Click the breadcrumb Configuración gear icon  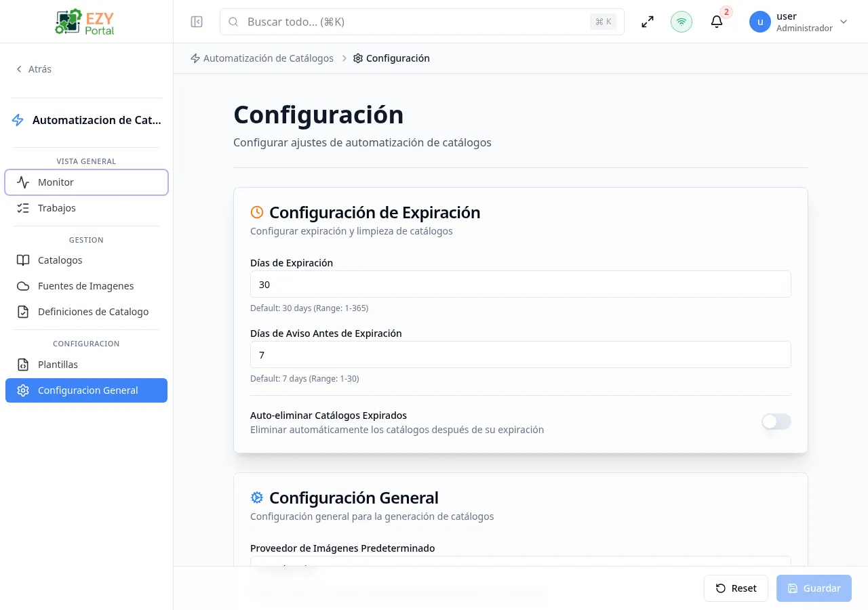click(358, 58)
